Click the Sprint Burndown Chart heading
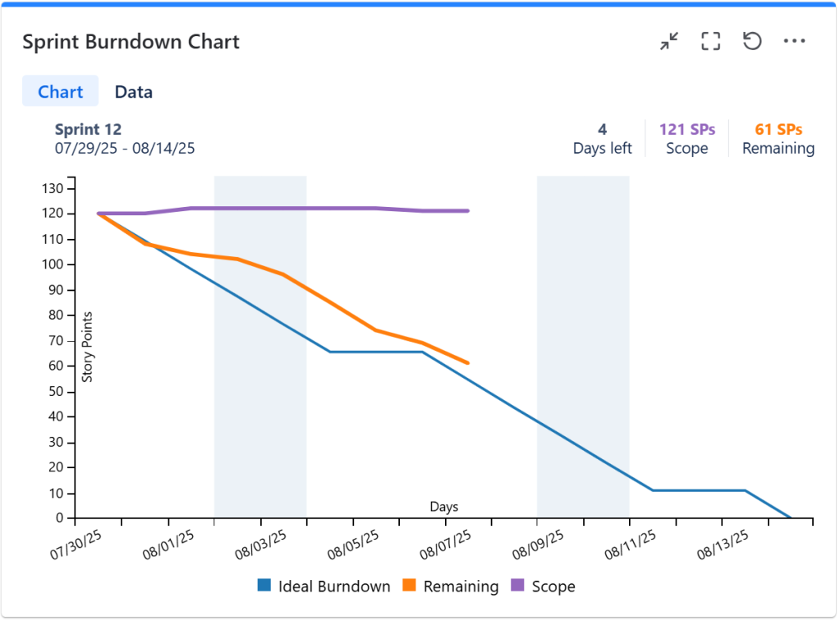840x621 pixels. 131,42
